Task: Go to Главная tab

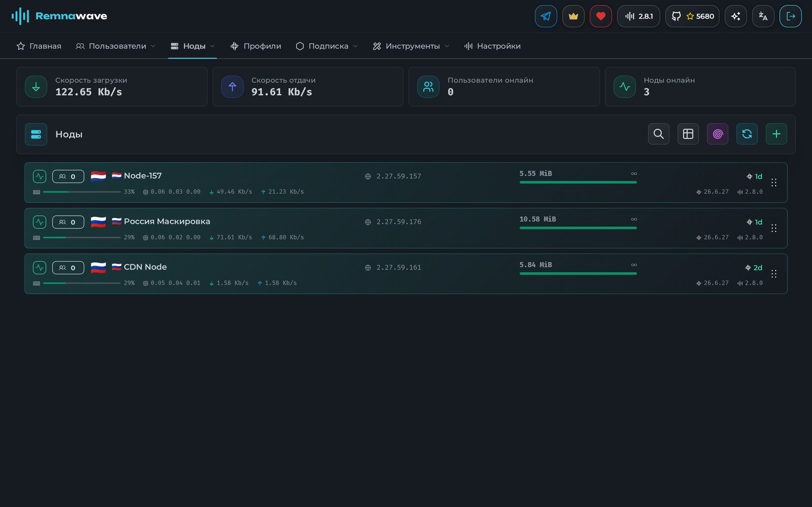Action: pyautogui.click(x=39, y=46)
